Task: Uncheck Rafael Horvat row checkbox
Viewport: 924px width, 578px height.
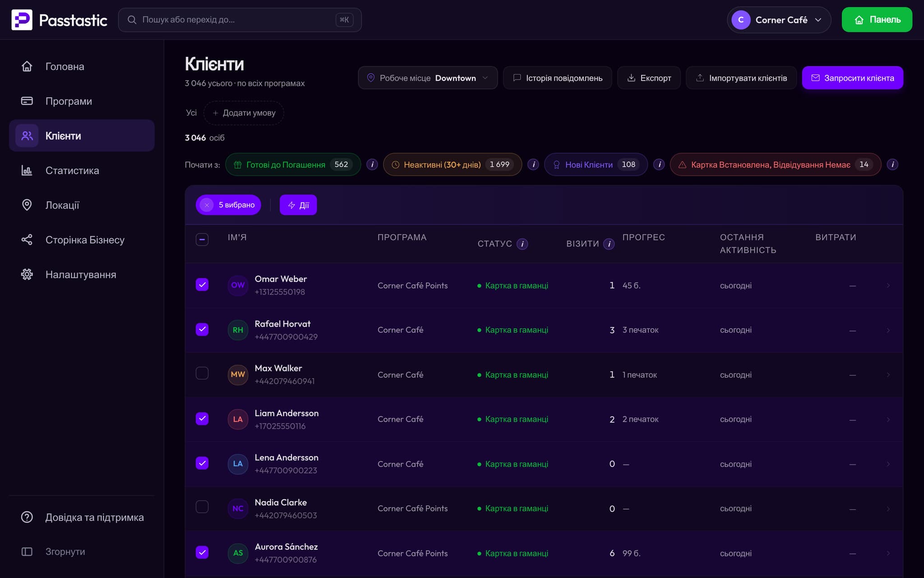Action: click(202, 329)
